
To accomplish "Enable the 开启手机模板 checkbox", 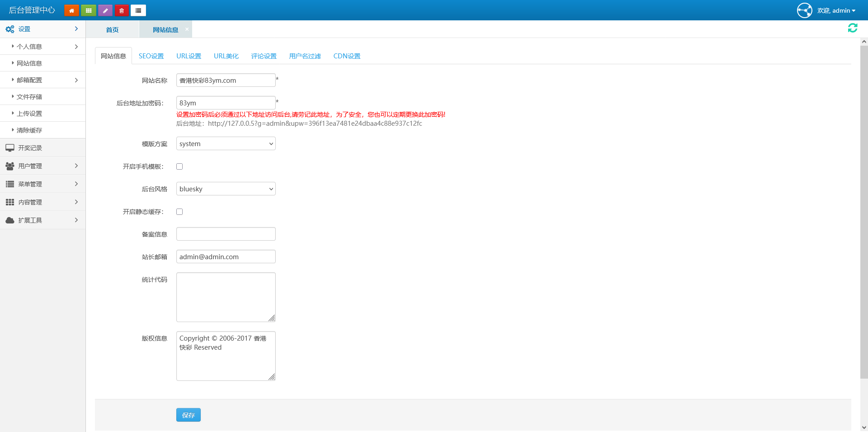I will click(179, 166).
